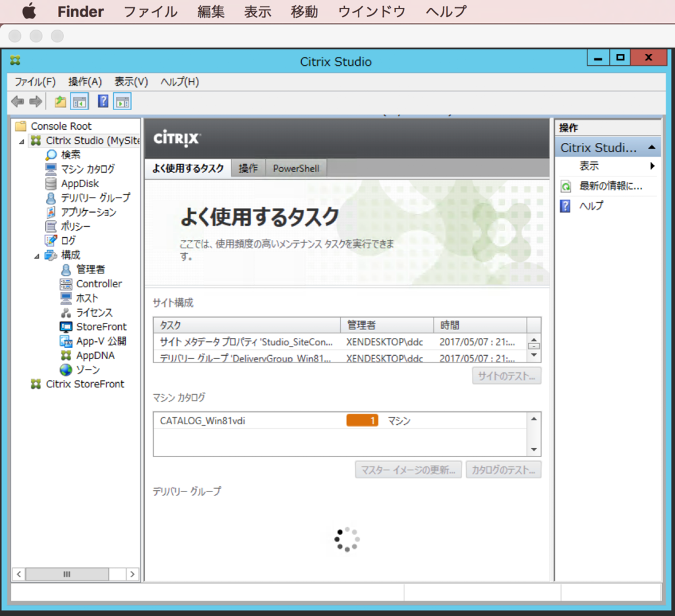Select Controller under 構成
The image size is (675, 616).
tap(99, 284)
